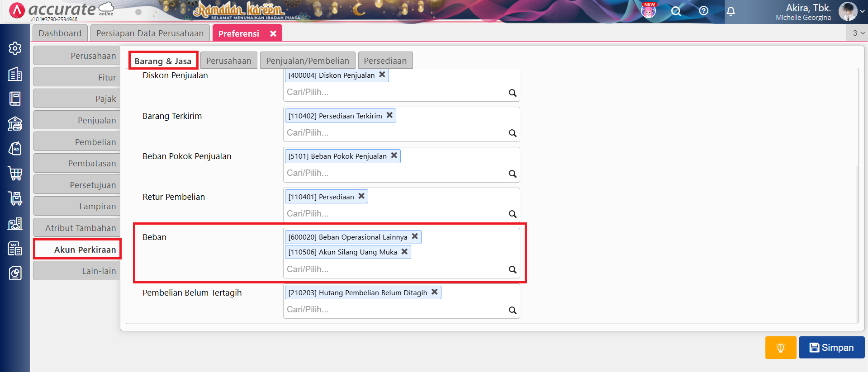Viewport: 868px width, 372px height.
Task: Remove the Akun Silang Uang Muka tag
Action: pos(404,252)
